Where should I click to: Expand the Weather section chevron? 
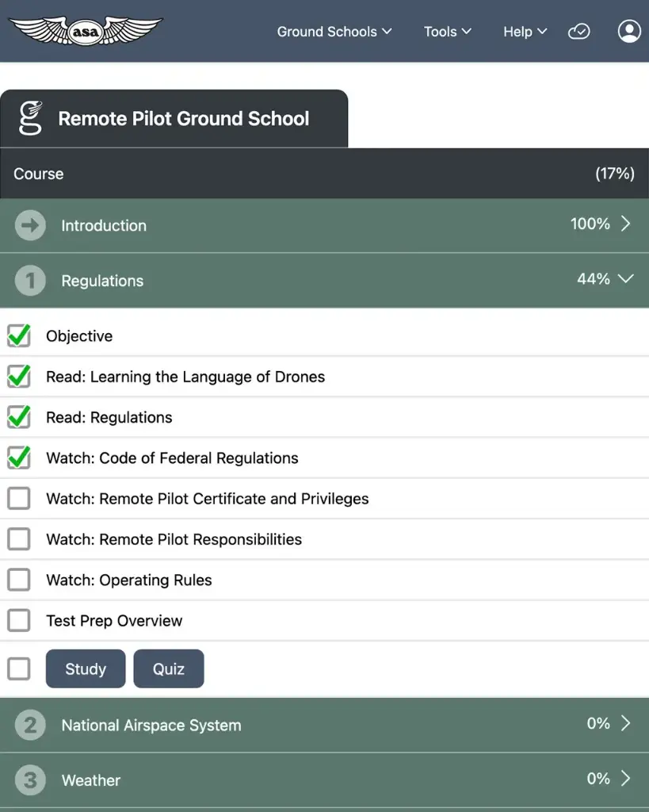[625, 779]
